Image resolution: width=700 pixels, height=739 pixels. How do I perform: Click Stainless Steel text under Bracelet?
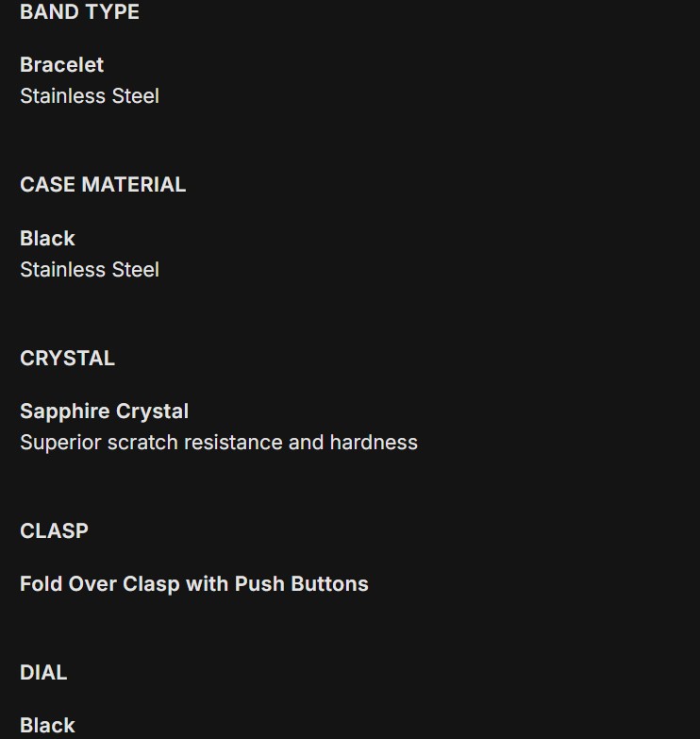click(89, 96)
